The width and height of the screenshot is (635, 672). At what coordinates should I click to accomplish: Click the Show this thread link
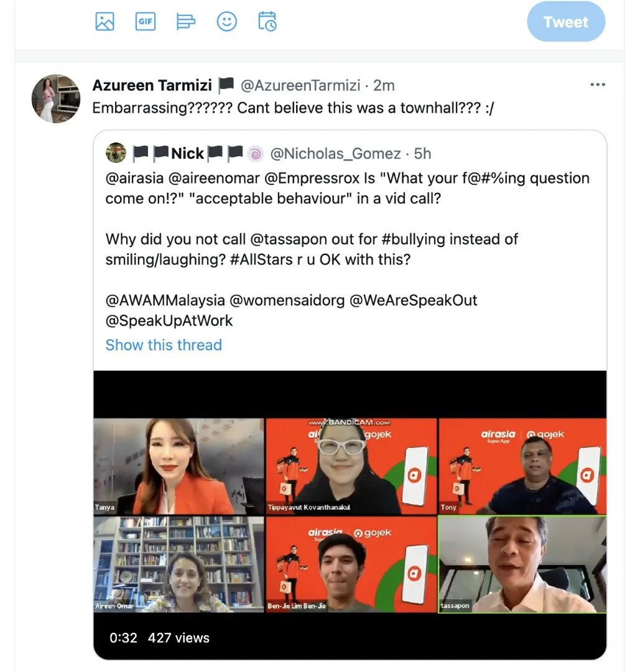point(164,345)
